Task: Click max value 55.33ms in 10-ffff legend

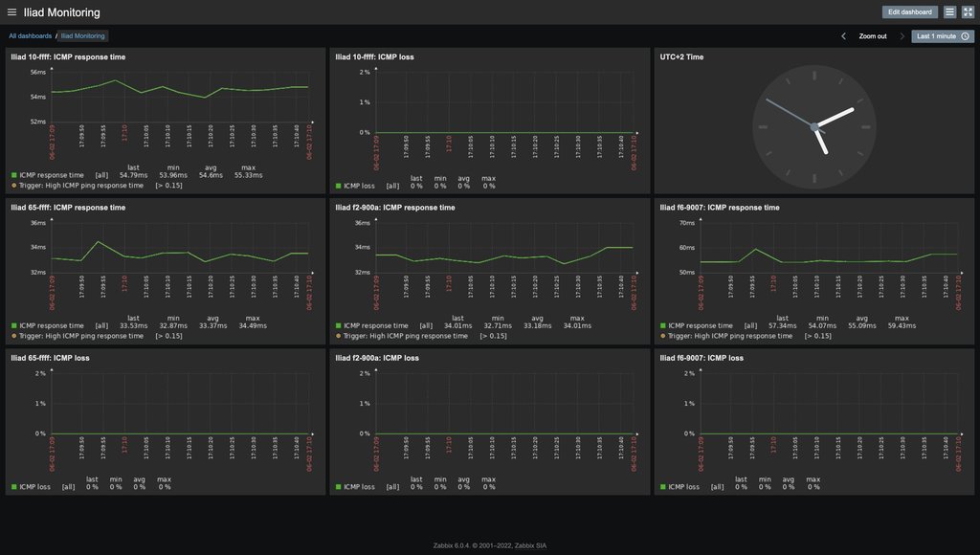Action: (x=248, y=176)
